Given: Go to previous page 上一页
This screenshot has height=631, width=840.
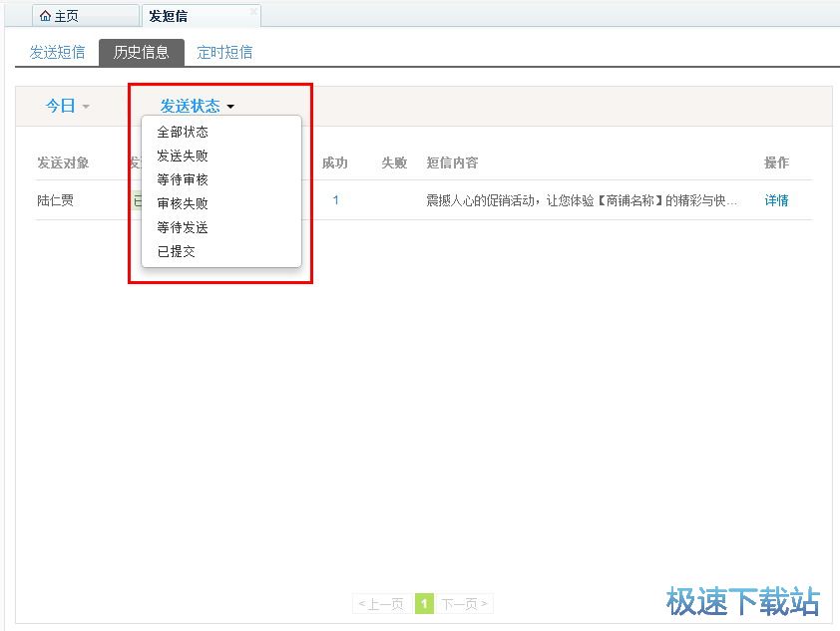Looking at the screenshot, I should (381, 604).
